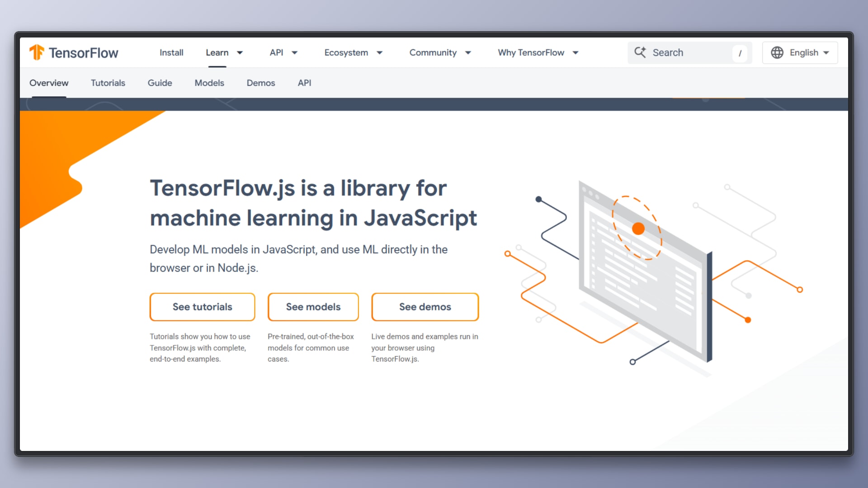Click the TensorFlow logo
Viewport: 868px width, 488px height.
coord(74,52)
